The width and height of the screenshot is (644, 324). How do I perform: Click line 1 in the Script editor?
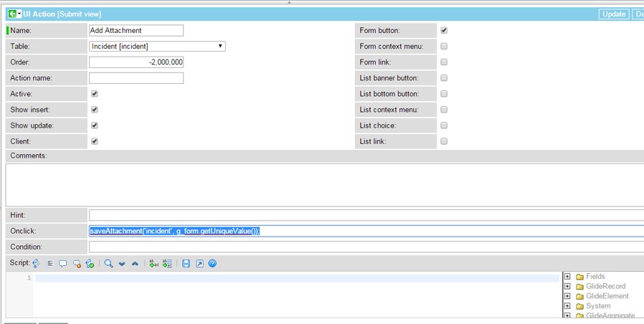click(x=297, y=278)
